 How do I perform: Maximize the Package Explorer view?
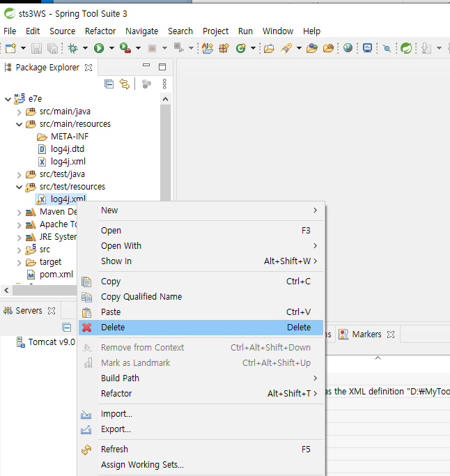point(162,67)
